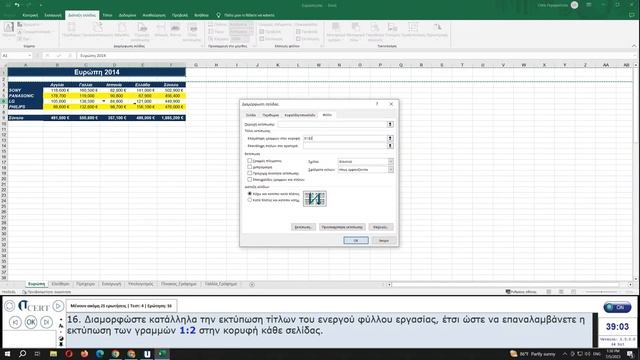Screen dimensions: 640x360
Task: Click the round OK button in the test panel
Action: pos(31,322)
